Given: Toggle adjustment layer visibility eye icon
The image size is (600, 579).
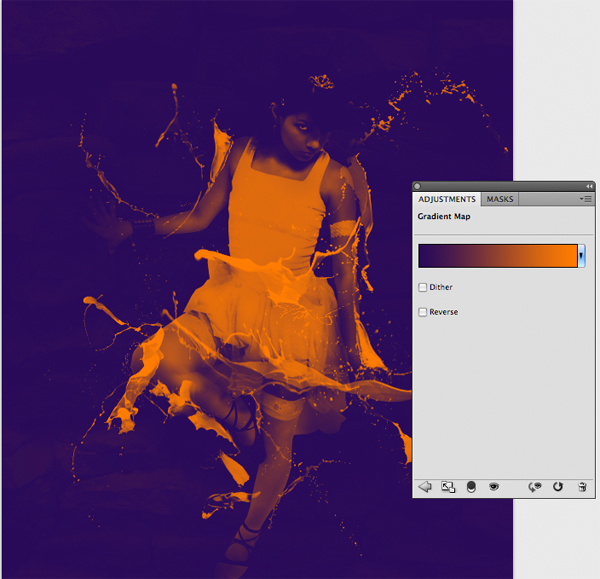Looking at the screenshot, I should tap(494, 487).
